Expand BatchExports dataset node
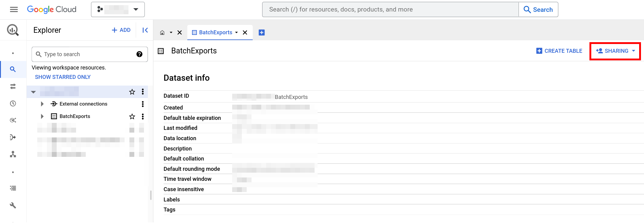Viewport: 644px width, 223px height. [42, 117]
